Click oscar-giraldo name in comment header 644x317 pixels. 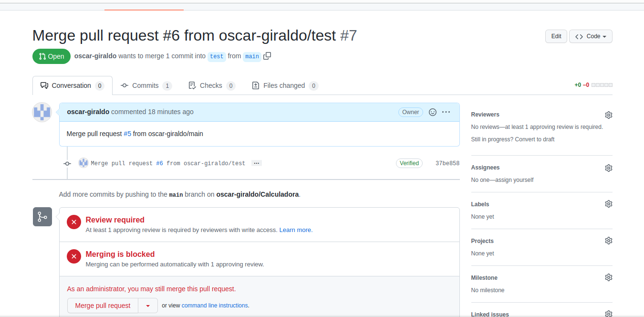coord(88,112)
